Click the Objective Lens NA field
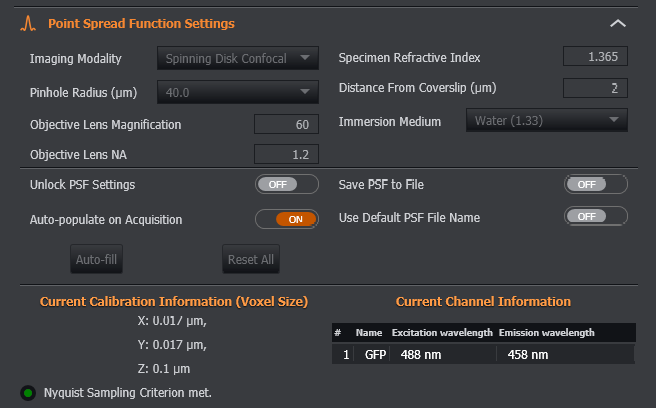The width and height of the screenshot is (656, 409). tap(286, 154)
